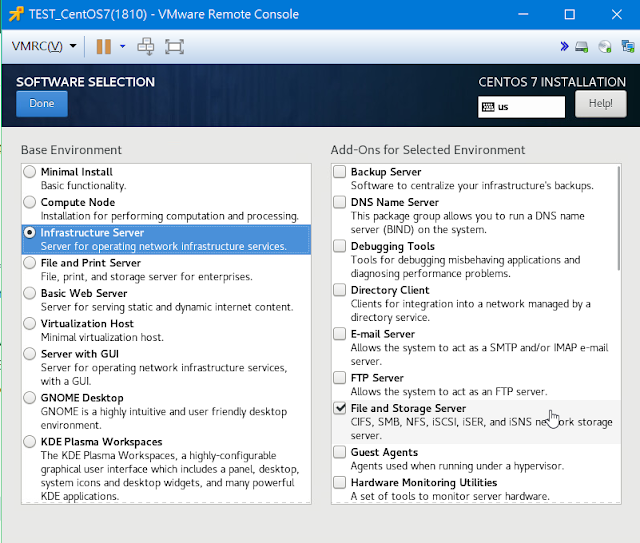Enable the Debugging Tools add-on

(340, 246)
